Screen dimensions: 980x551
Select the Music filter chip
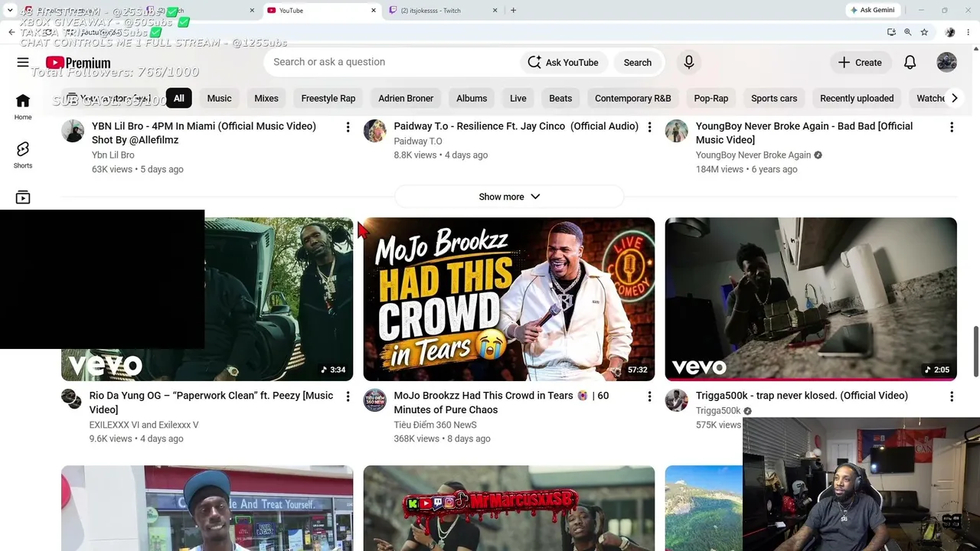point(219,98)
